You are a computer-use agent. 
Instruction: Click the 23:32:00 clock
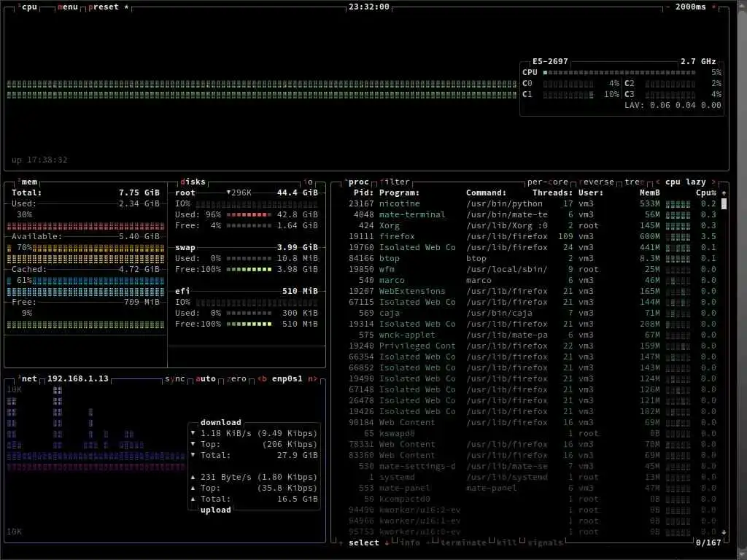(368, 7)
